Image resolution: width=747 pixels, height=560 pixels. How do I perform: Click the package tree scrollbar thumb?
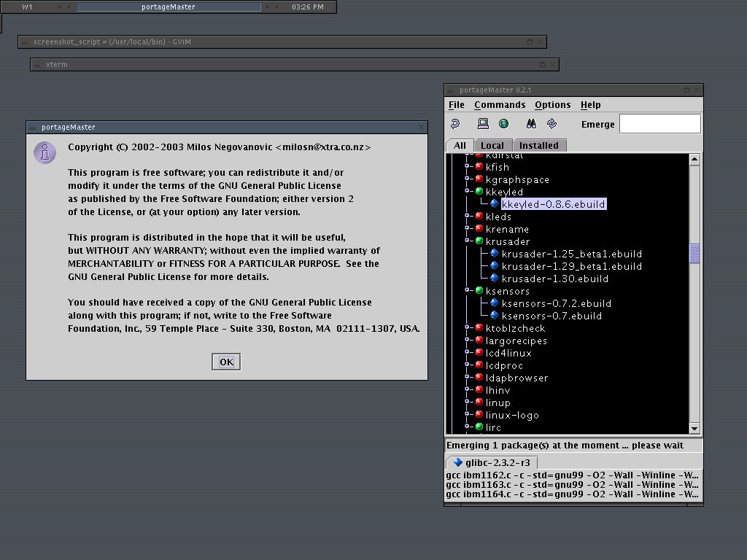point(694,253)
